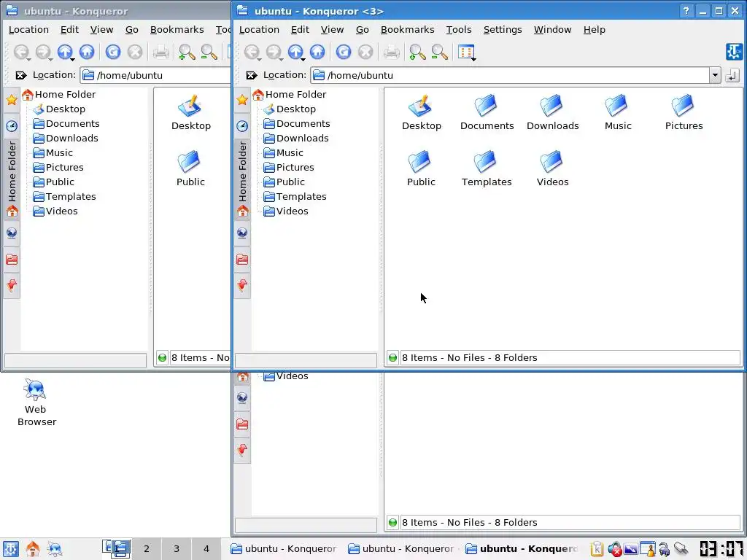This screenshot has height=560, width=747.
Task: Open Bookmarks menu in Konqueror <3>
Action: [407, 29]
